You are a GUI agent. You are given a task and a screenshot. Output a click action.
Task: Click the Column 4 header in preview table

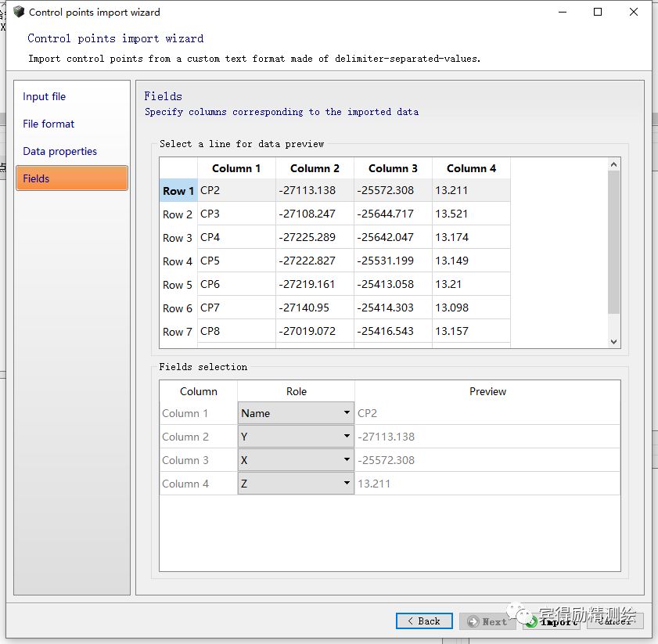[471, 168]
